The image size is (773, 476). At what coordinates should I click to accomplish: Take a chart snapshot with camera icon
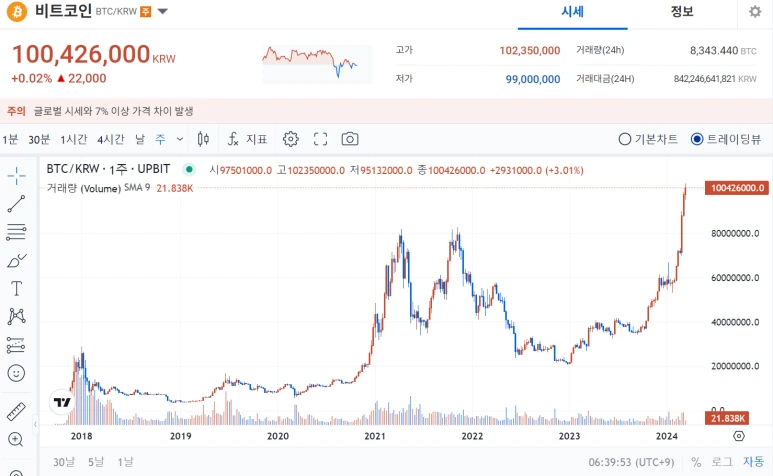[350, 139]
